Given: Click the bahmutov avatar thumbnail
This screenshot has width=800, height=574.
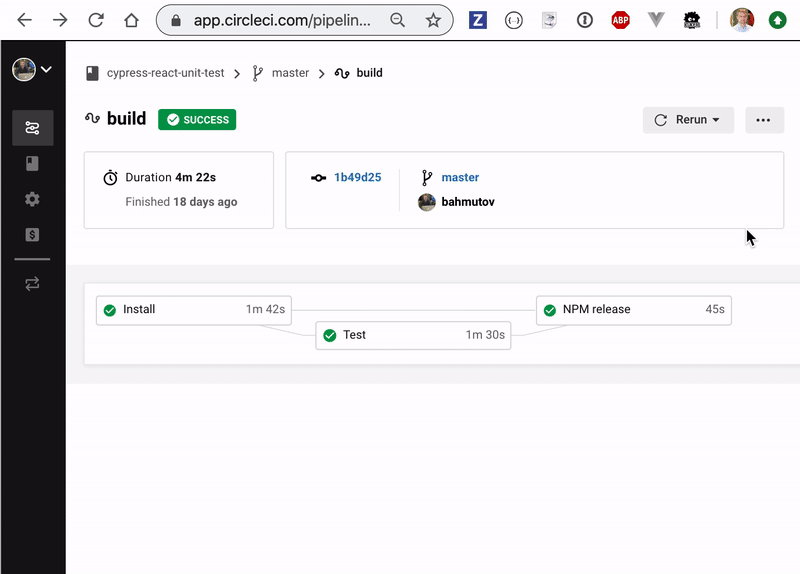Looking at the screenshot, I should click(427, 202).
